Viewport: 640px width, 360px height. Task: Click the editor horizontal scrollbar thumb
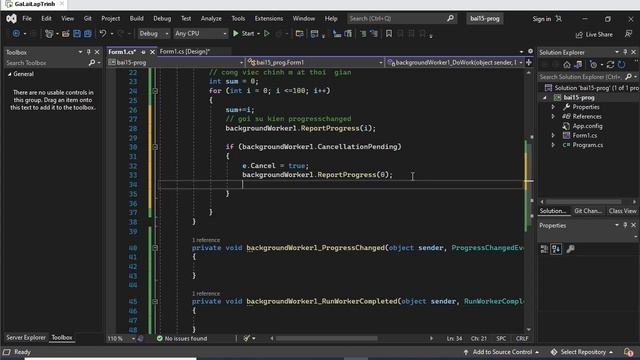point(327,338)
